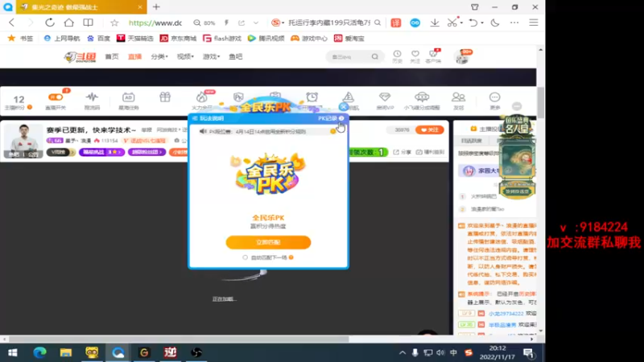Open a new browser tab
The height and width of the screenshot is (362, 644).
(156, 7)
